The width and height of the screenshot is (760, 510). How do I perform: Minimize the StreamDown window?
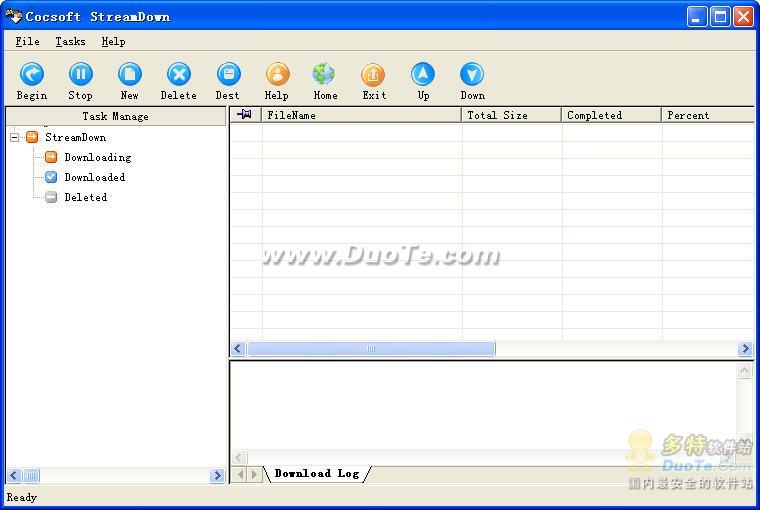pos(697,17)
